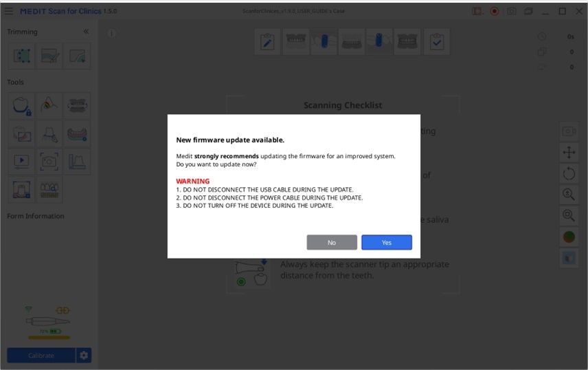The width and height of the screenshot is (588, 370).
Task: Open the undercut analysis tool
Action: [x=77, y=162]
